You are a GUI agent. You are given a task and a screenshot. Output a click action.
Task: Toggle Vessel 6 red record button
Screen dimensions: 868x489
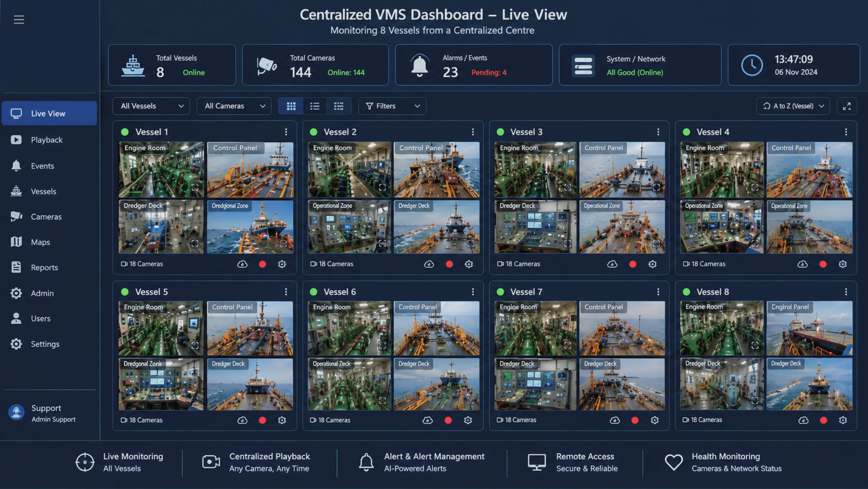point(448,420)
